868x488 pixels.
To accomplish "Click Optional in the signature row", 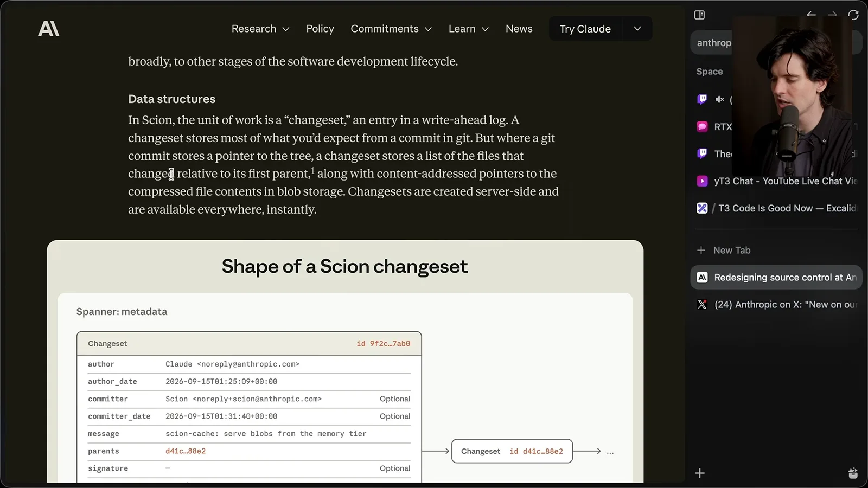I will 395,468.
